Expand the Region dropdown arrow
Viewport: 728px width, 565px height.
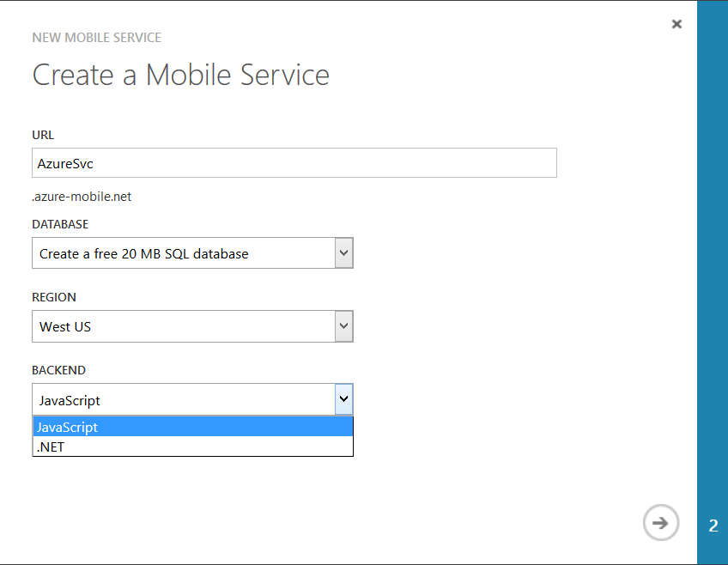(x=343, y=326)
